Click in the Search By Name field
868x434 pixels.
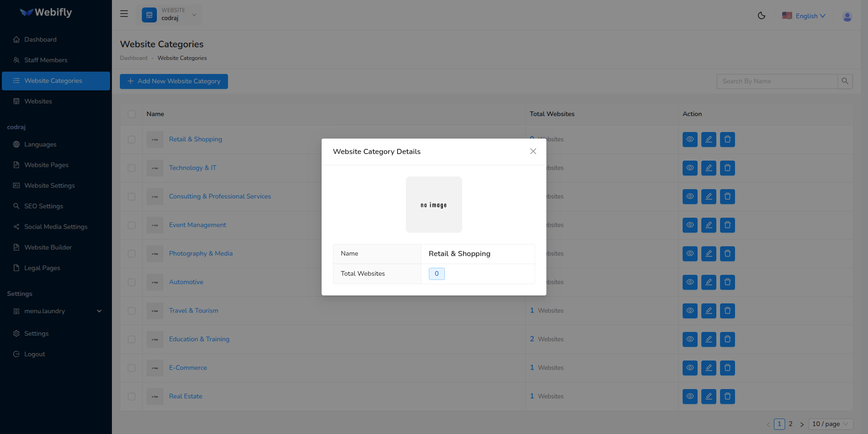[777, 81]
